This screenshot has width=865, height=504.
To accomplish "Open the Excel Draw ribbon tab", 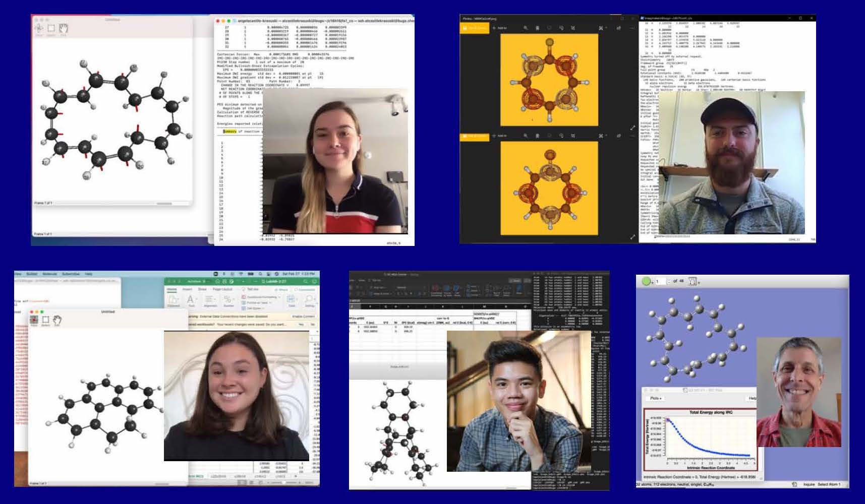I will (x=202, y=289).
